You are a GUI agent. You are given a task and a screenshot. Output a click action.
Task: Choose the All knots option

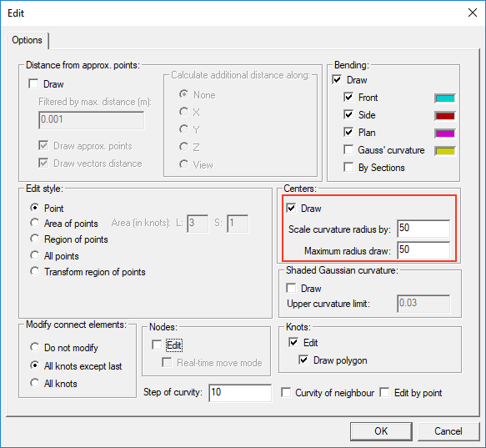[x=35, y=383]
